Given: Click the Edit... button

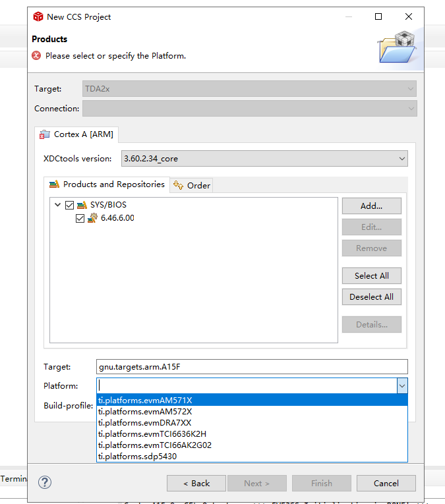Looking at the screenshot, I should tap(372, 227).
